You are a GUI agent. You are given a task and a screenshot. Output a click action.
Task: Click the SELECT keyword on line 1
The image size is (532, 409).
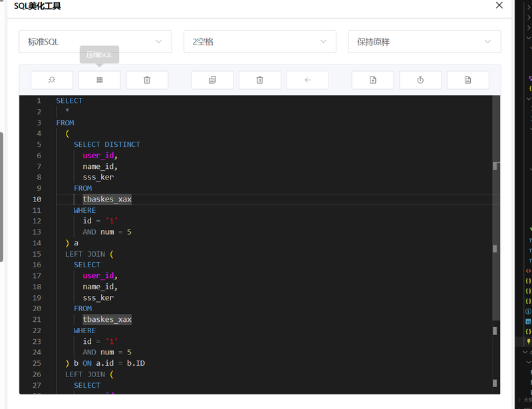(x=69, y=101)
